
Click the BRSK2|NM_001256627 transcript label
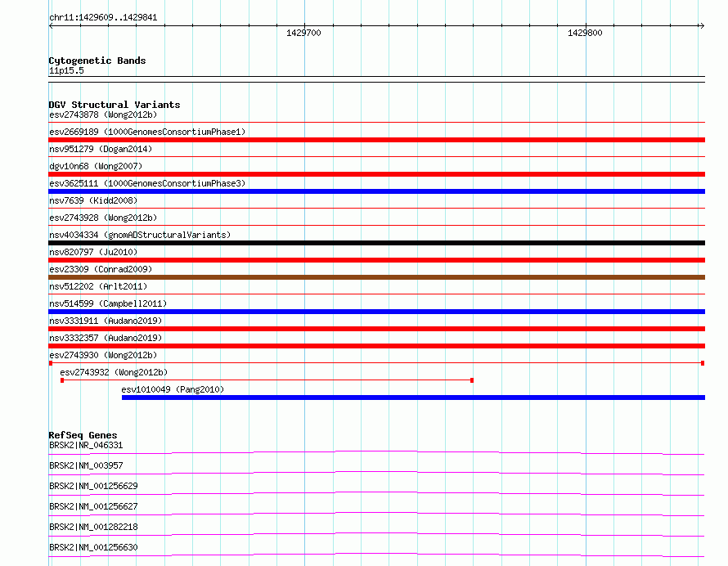click(x=93, y=506)
